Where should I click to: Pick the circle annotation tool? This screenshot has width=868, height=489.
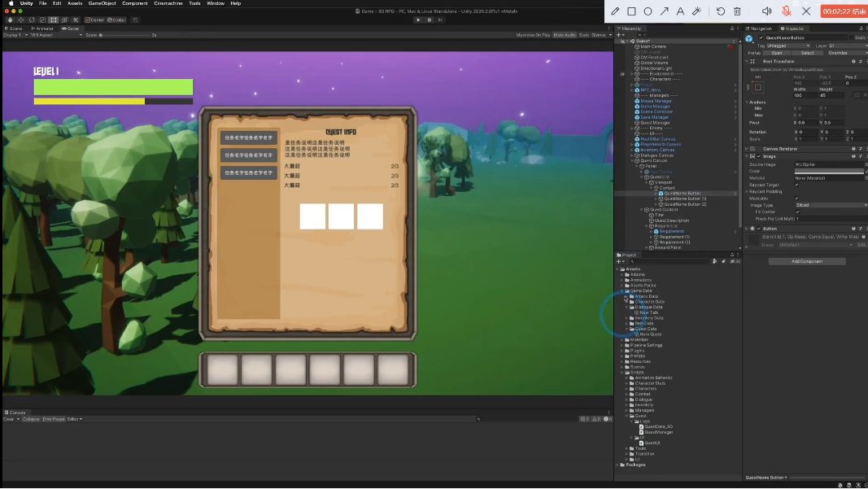click(648, 11)
